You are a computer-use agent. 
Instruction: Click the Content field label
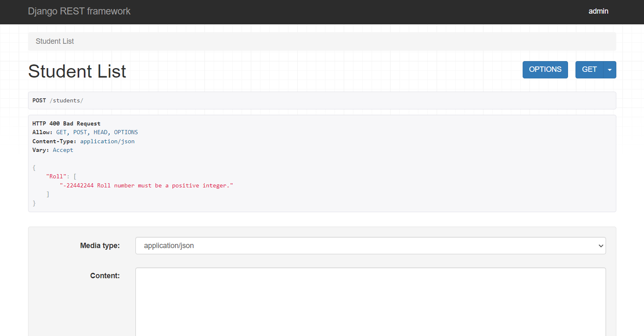click(x=105, y=276)
